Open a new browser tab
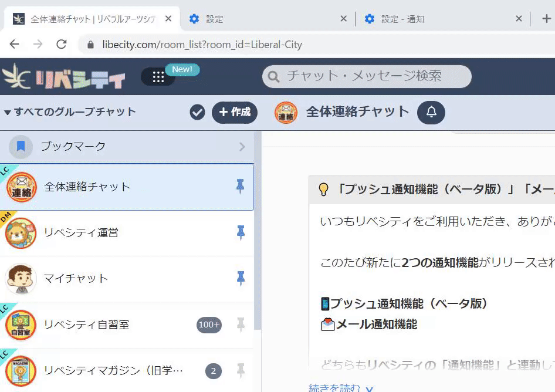Viewport: 555px width, 392px height. pyautogui.click(x=546, y=18)
